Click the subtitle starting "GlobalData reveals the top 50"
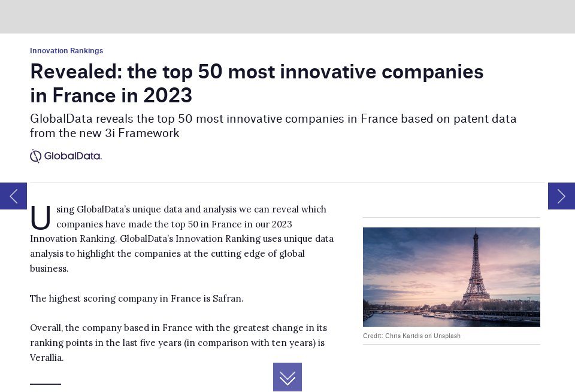Viewport: 575px width, 392px height. tap(273, 118)
